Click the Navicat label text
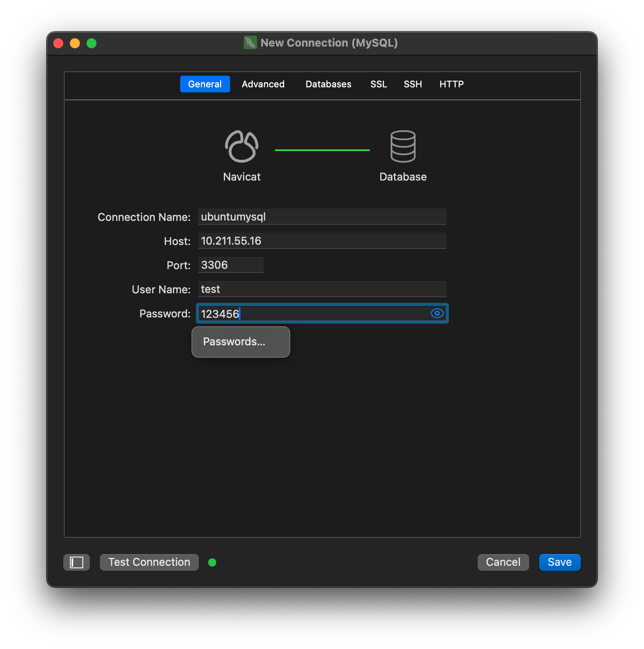644x649 pixels. [242, 177]
